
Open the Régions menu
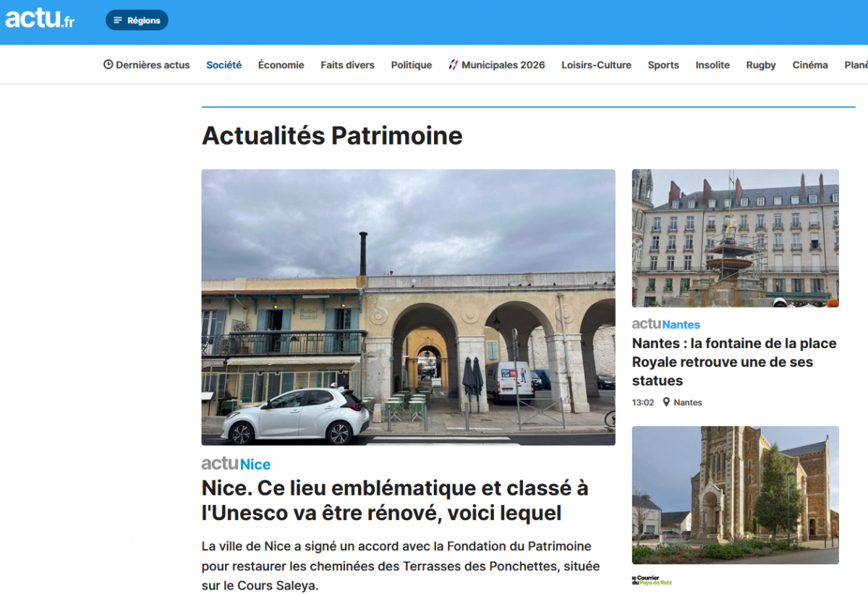137,20
